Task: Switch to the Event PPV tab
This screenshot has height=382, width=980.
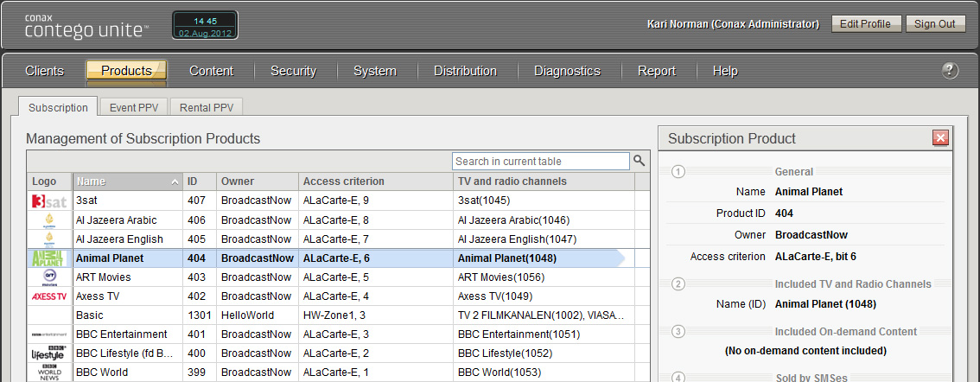Action: point(133,108)
